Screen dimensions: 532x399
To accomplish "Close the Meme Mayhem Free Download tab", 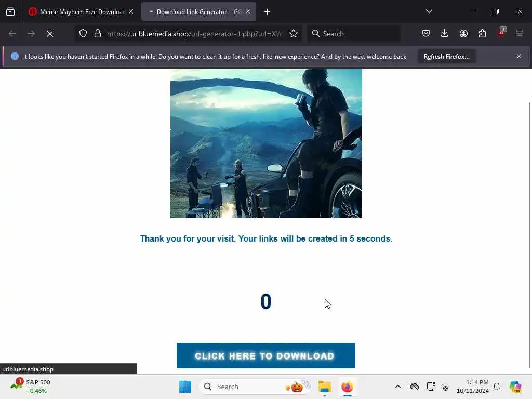I will 131,11.
